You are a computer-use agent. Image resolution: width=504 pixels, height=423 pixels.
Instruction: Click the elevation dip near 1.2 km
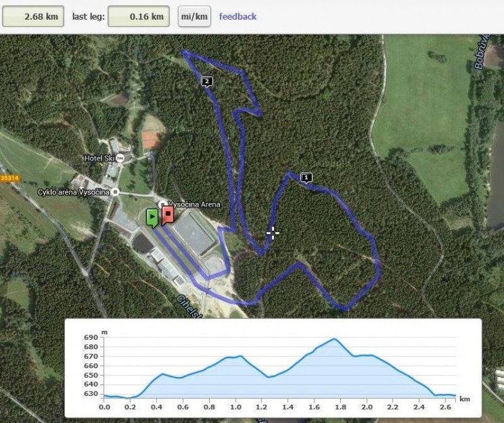268,377
